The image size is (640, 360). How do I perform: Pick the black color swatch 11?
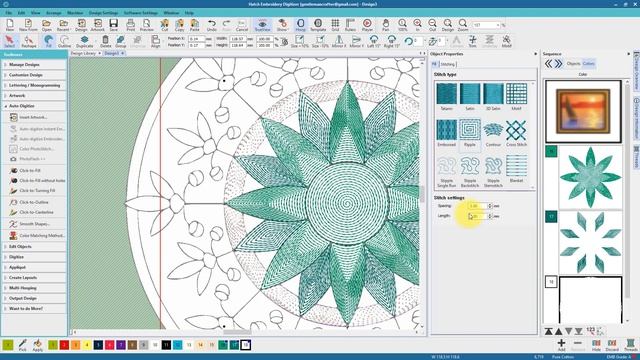(166, 345)
